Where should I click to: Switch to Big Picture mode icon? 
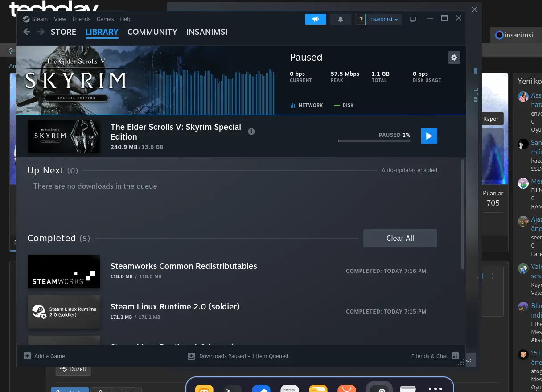point(413,19)
